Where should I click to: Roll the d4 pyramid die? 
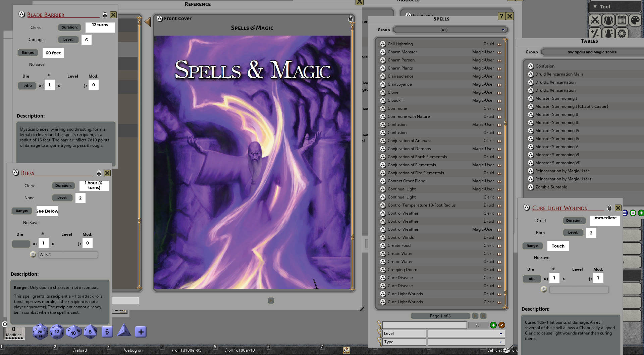[x=124, y=330]
